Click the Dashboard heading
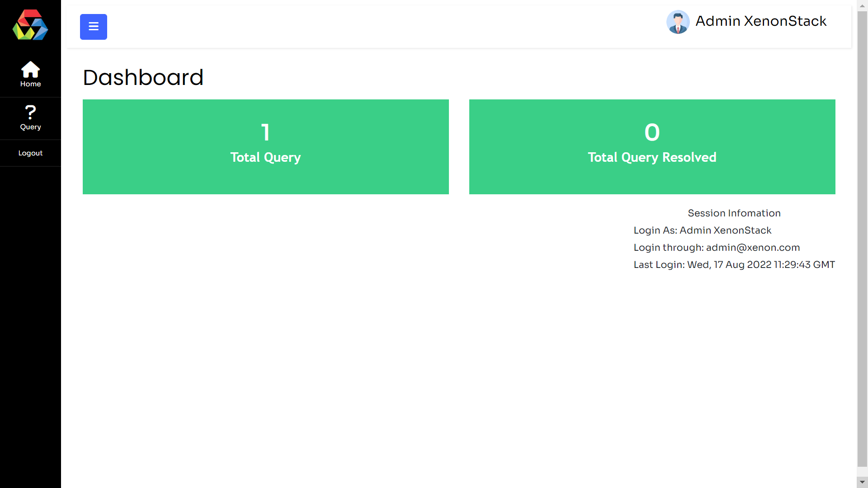 (143, 77)
